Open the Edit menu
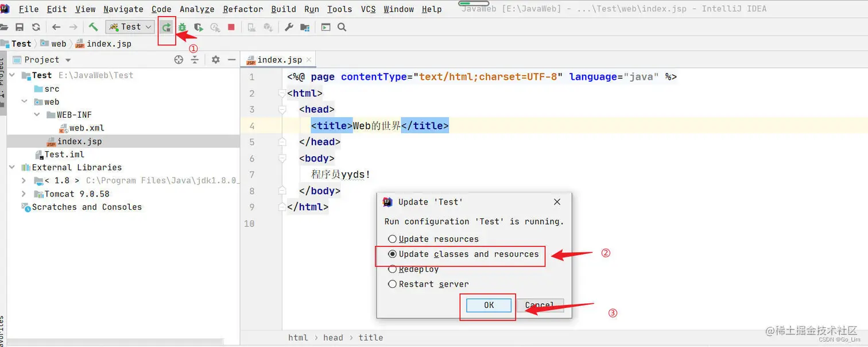Image resolution: width=868 pixels, height=347 pixels. coord(57,9)
